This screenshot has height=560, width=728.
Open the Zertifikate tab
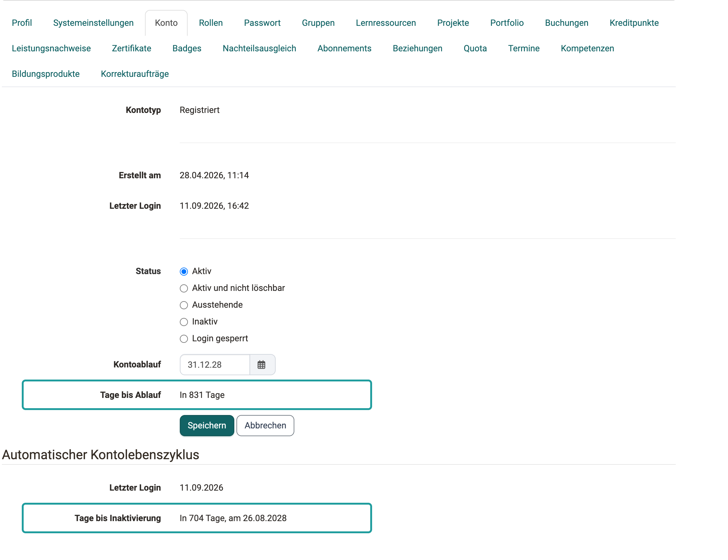(131, 49)
